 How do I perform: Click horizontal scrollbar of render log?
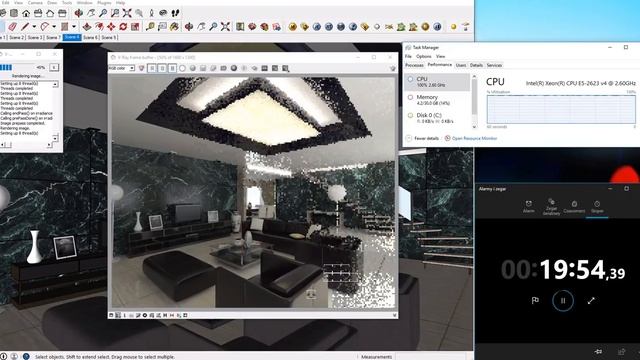[x=27, y=144]
